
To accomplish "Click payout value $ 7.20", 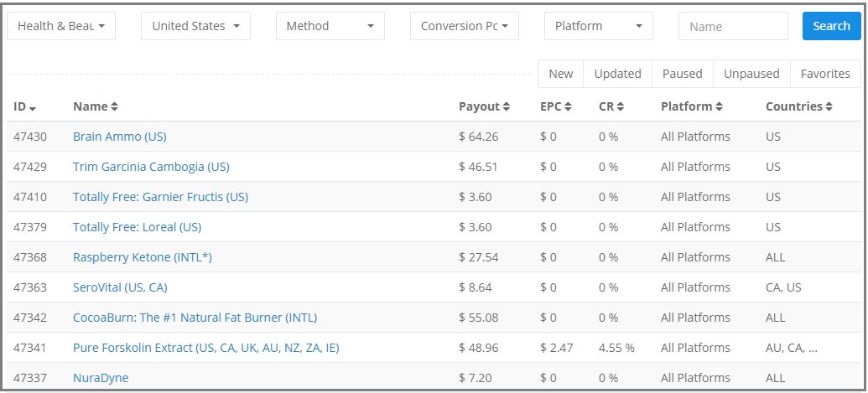I will click(475, 378).
